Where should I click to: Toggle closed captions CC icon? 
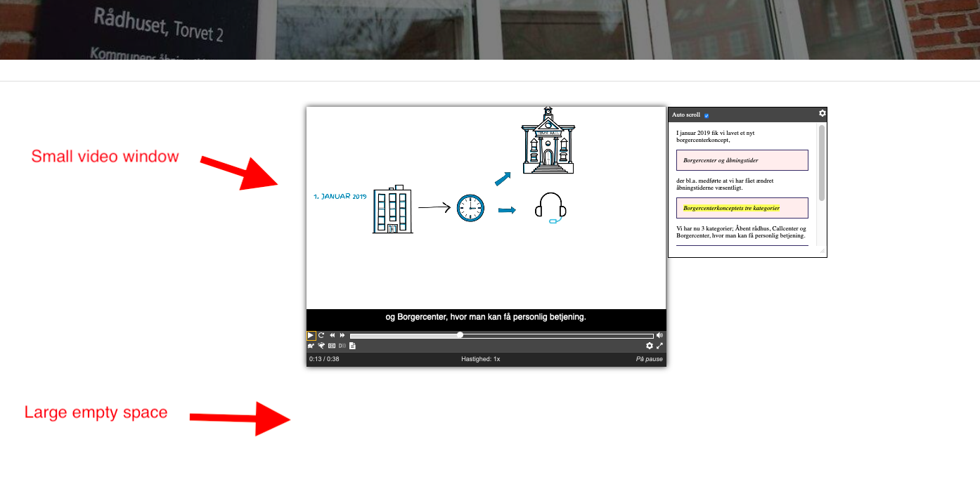pos(332,346)
